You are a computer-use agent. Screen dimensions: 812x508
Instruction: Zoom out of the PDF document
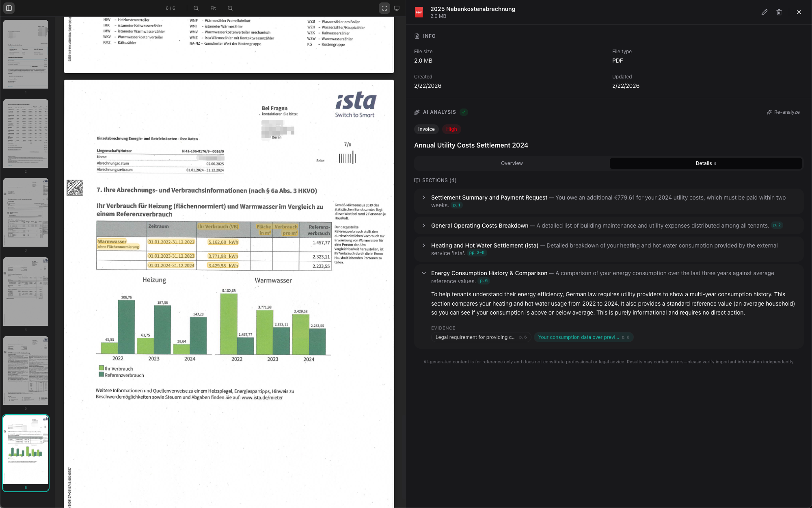[196, 8]
